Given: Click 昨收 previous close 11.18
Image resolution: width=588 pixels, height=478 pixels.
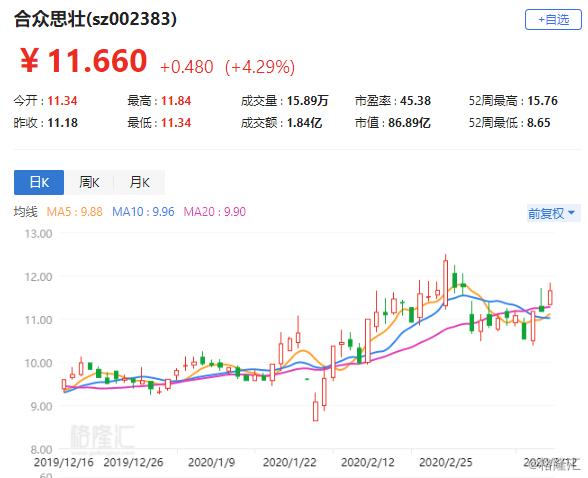Looking at the screenshot, I should [62, 123].
